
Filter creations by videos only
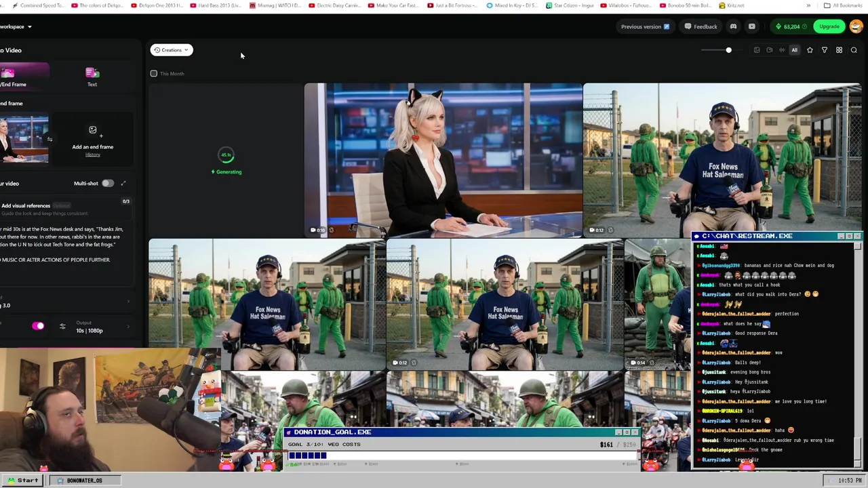pyautogui.click(x=769, y=50)
